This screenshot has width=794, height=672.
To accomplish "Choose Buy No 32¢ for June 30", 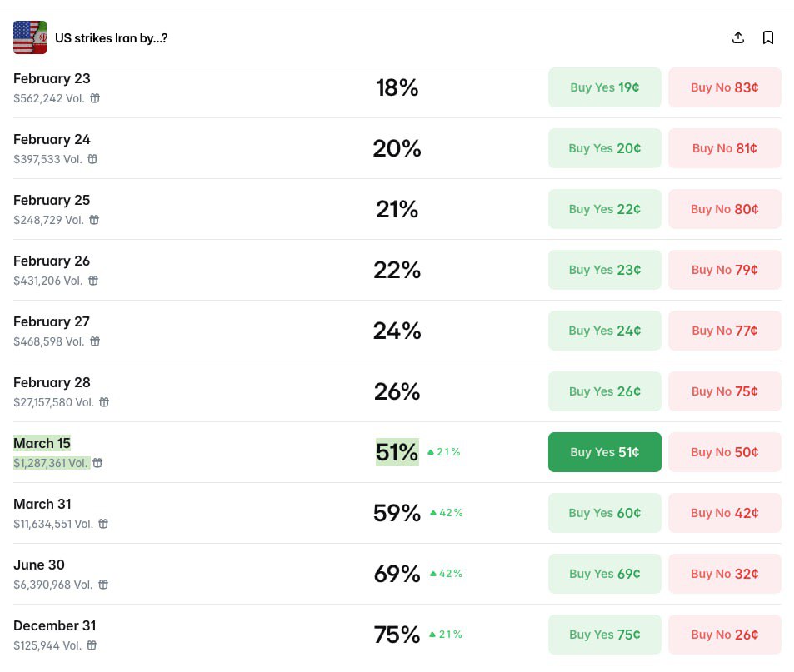I will [724, 574].
